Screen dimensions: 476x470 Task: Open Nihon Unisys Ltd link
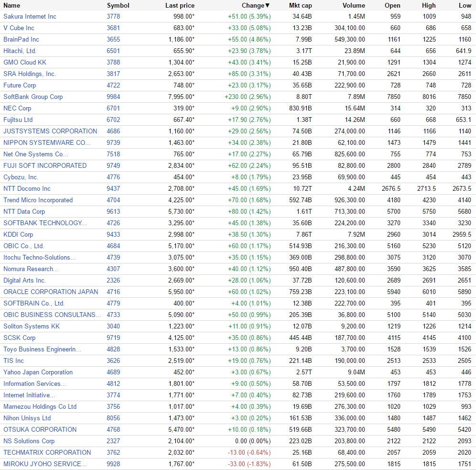coord(27,418)
